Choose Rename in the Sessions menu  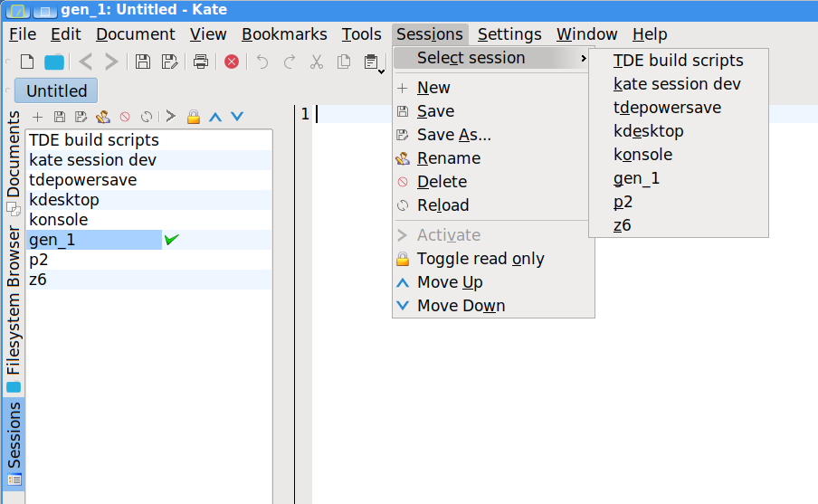click(x=493, y=158)
